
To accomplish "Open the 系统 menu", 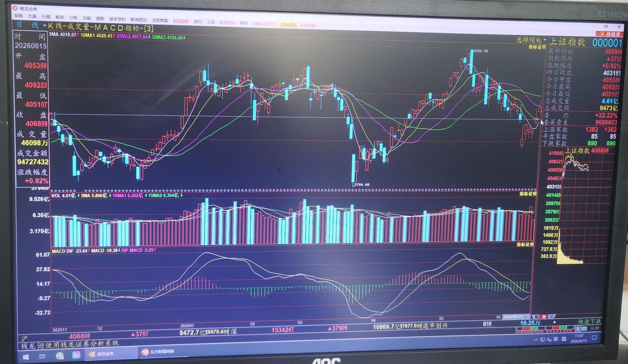I will pos(19,16).
